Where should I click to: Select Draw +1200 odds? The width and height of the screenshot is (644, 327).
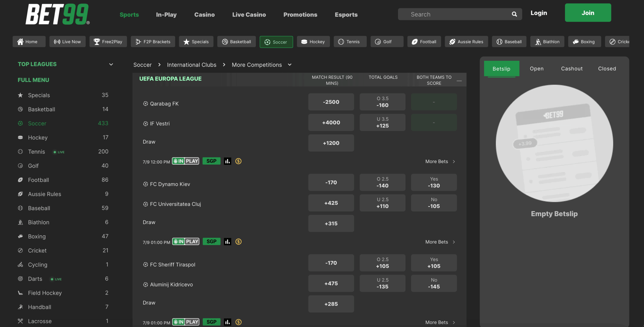coord(331,143)
